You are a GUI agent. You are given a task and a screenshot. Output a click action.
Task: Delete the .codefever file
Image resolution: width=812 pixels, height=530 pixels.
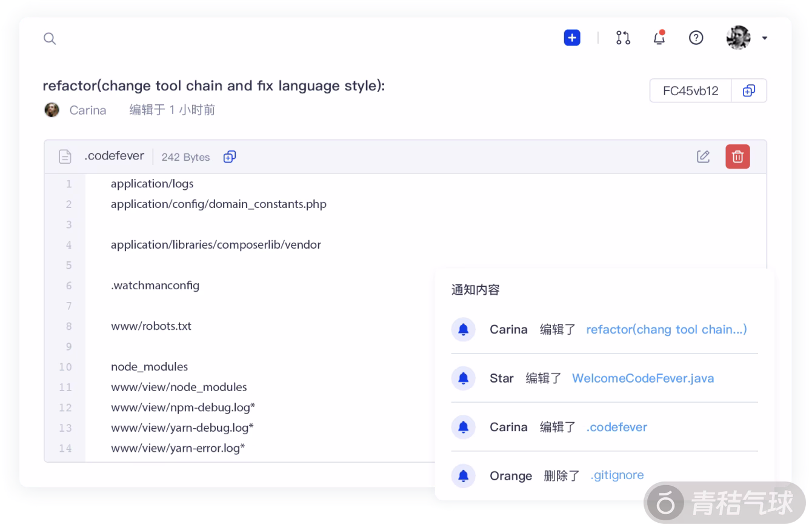pos(737,156)
